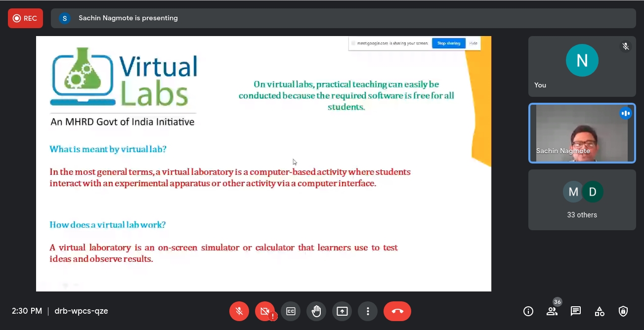Click the 2:30 PM time display

(27, 311)
